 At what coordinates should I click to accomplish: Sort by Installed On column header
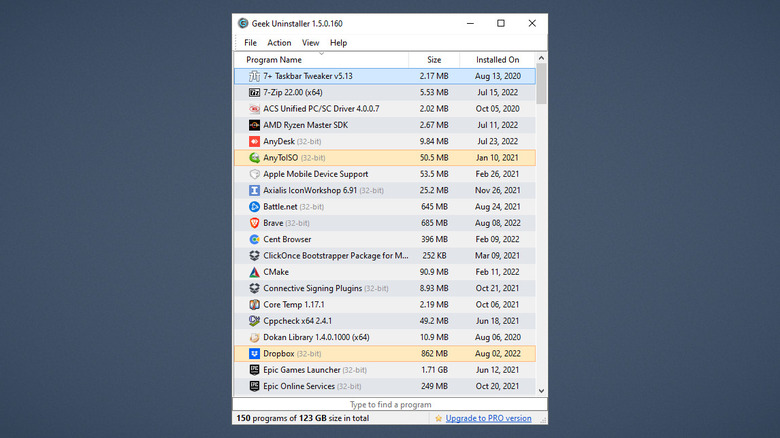(498, 60)
